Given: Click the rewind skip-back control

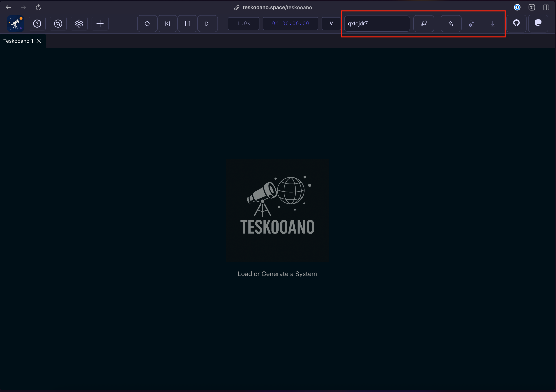Looking at the screenshot, I should [167, 23].
